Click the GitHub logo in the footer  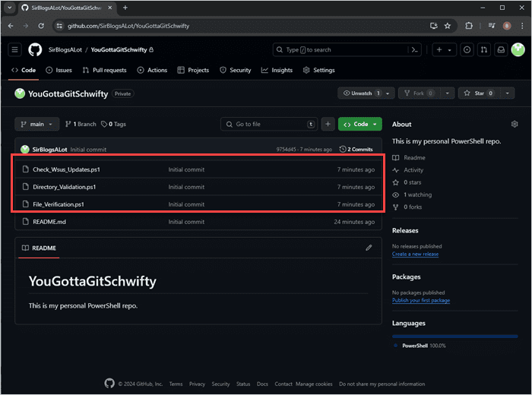(x=109, y=384)
